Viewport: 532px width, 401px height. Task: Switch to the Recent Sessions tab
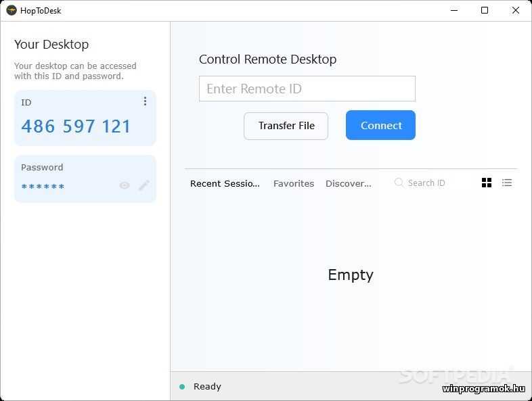225,183
